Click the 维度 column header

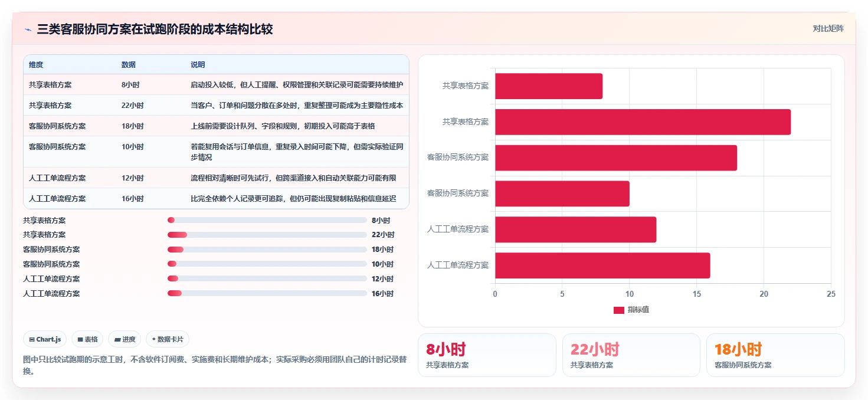click(36, 65)
